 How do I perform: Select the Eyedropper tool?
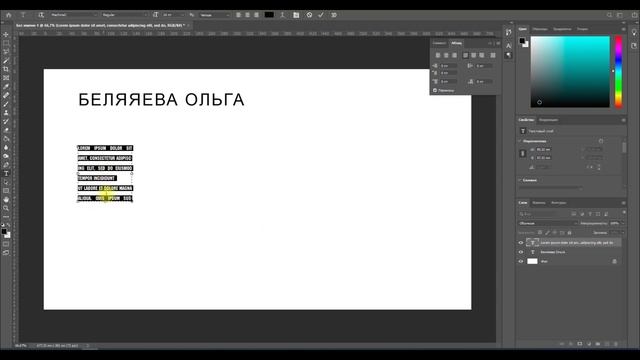pos(6,87)
